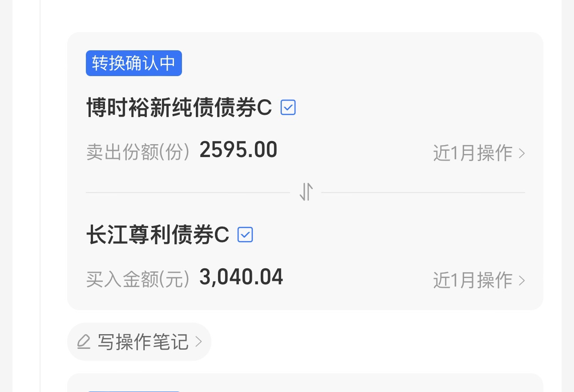Click the 卖出份额(份) label
The height and width of the screenshot is (392, 574).
[x=138, y=153]
